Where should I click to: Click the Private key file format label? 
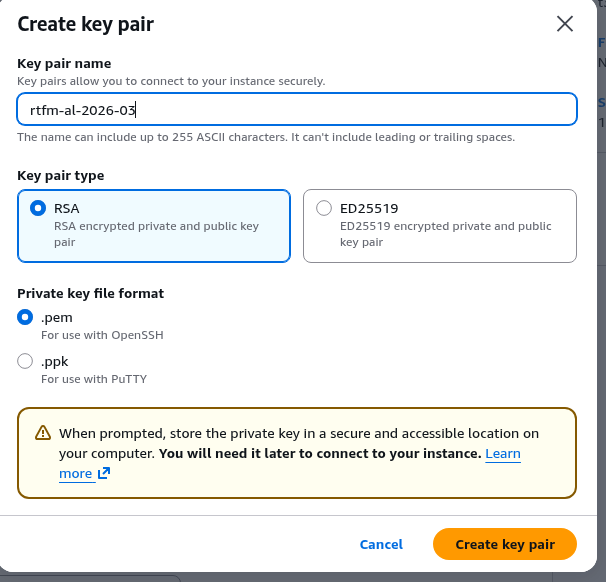[x=90, y=293]
